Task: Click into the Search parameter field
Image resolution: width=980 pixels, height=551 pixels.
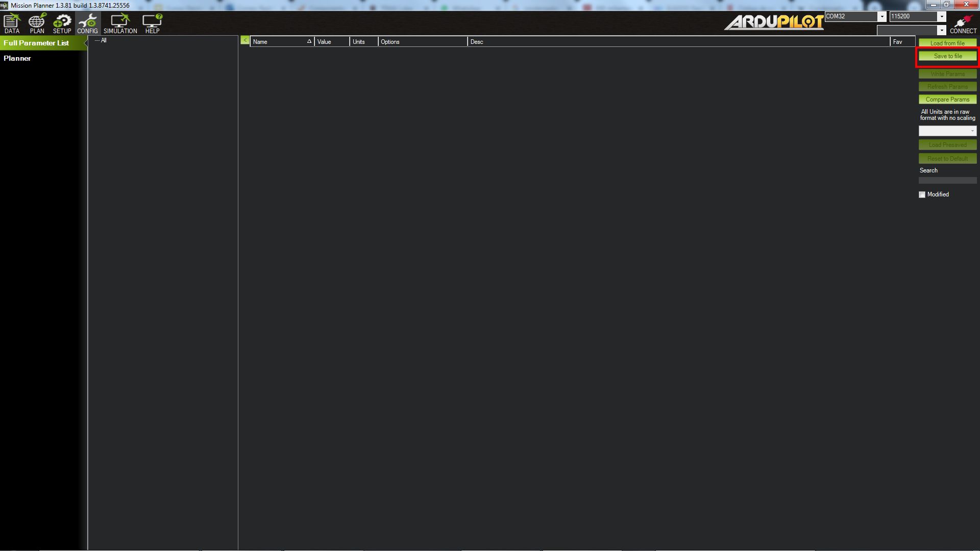Action: coord(947,181)
